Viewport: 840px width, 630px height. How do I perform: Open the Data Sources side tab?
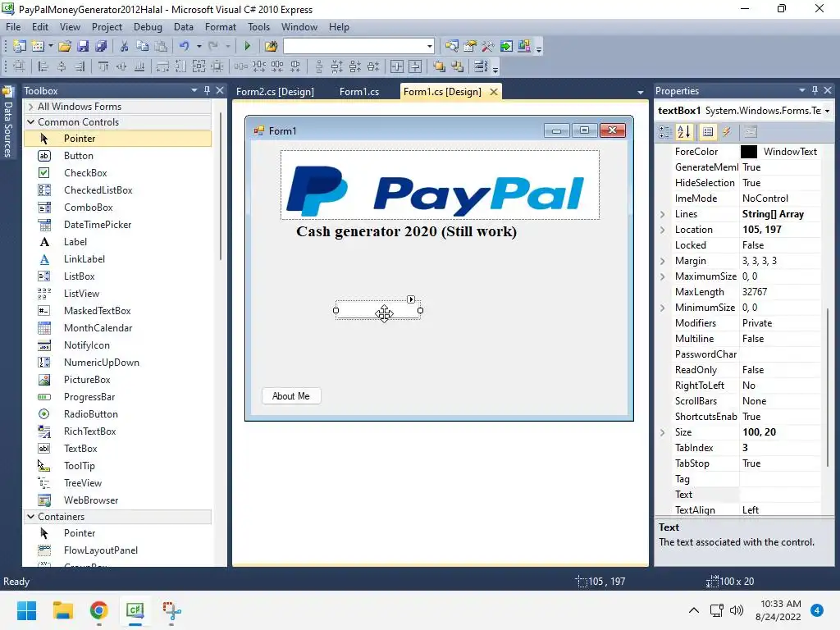coord(7,122)
